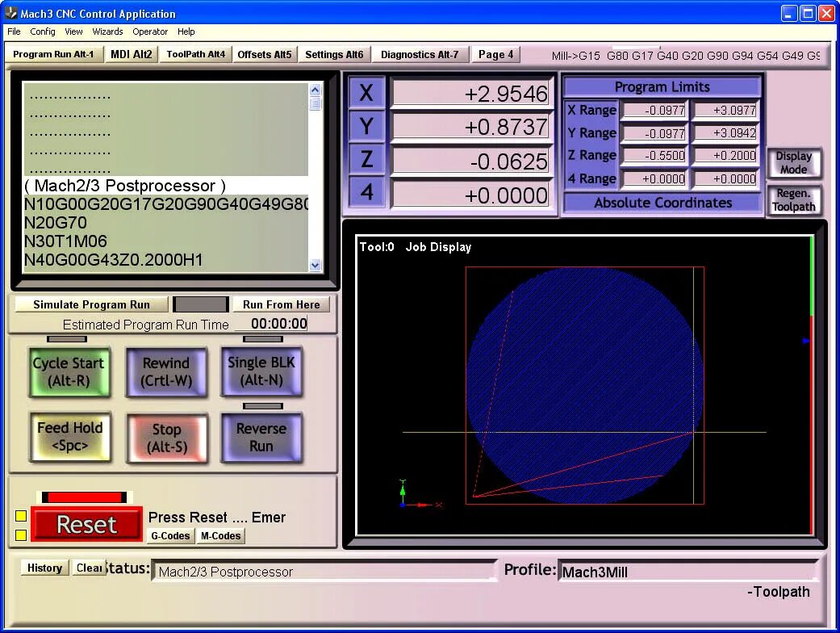Viewport: 840px width, 633px height.
Task: Switch to Page 4 tab
Action: (x=495, y=54)
